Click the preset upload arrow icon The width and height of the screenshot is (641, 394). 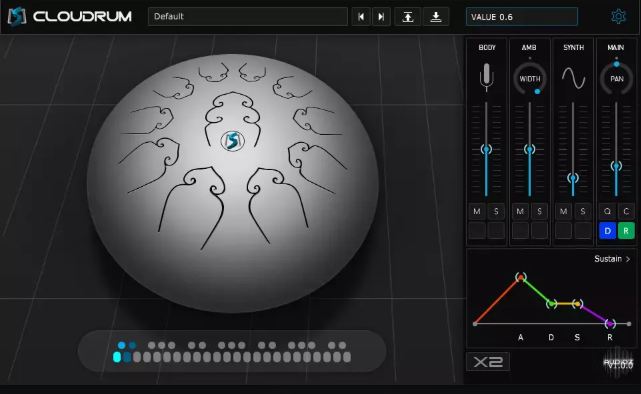[408, 17]
